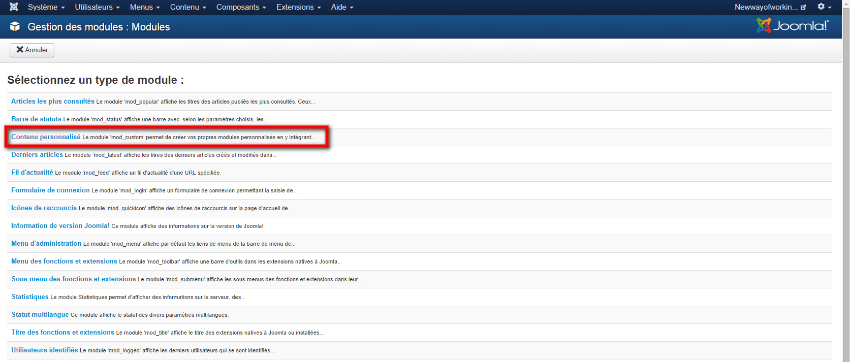
Task: Choose Contenu personnalisé module type
Action: pos(46,137)
